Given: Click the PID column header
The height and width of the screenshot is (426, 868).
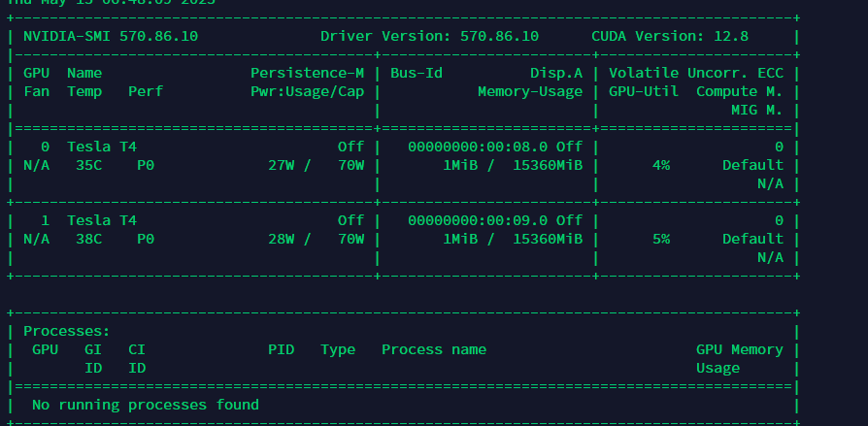Looking at the screenshot, I should pos(282,349).
